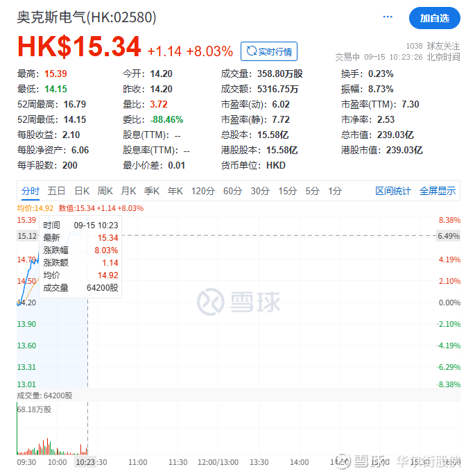This screenshot has width=475, height=476.
Task: Click the 最高 value 15.39
Action: pos(55,74)
